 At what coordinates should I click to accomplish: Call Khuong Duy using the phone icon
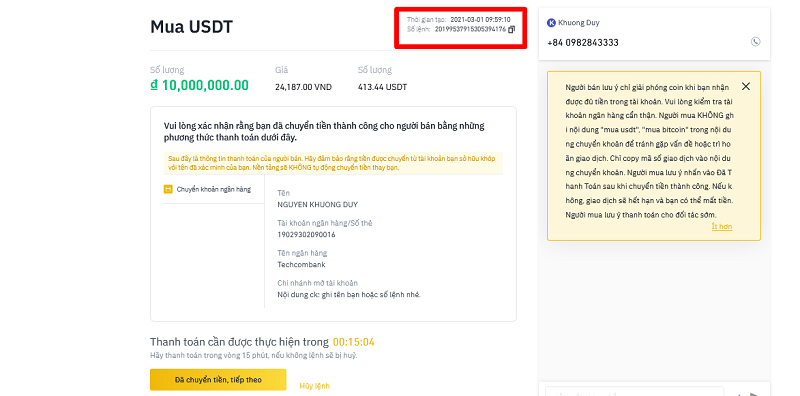[756, 42]
